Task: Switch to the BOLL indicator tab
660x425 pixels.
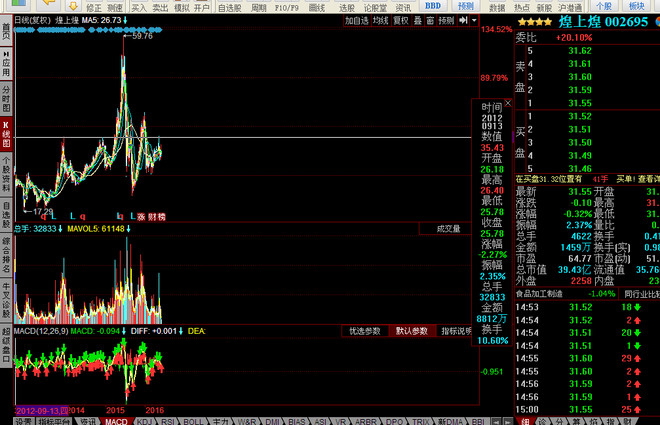Action: [x=193, y=421]
